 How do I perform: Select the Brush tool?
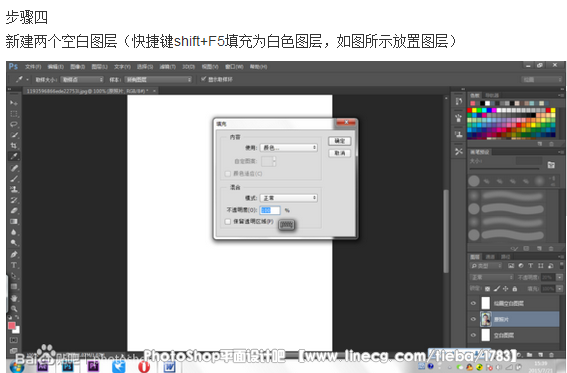click(x=14, y=179)
